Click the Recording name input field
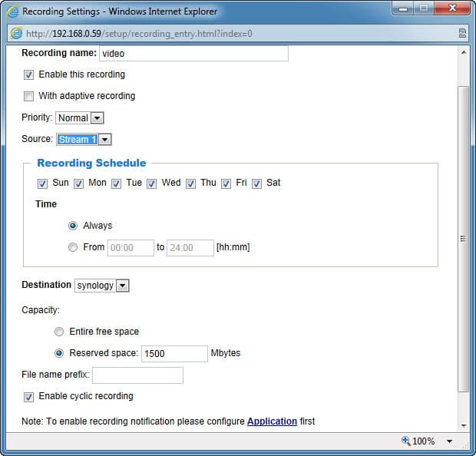Screen dimensions: 476x456 [193, 54]
